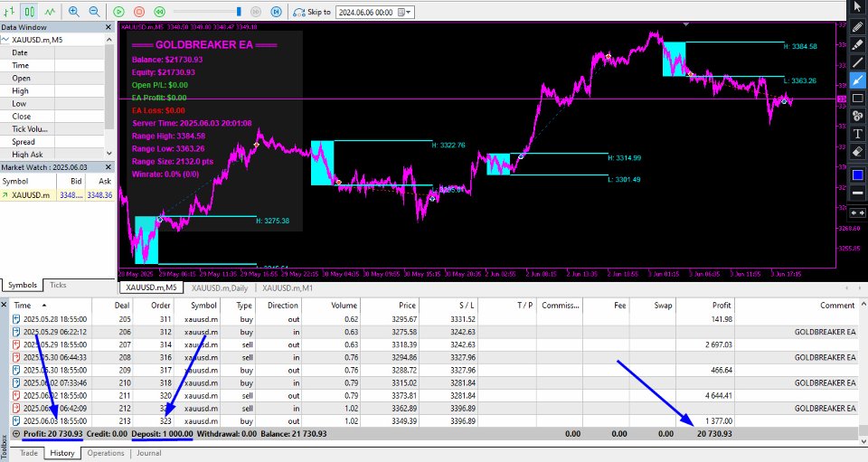This screenshot has width=868, height=462.
Task: Select the rectangle shape tool
Action: (857, 98)
